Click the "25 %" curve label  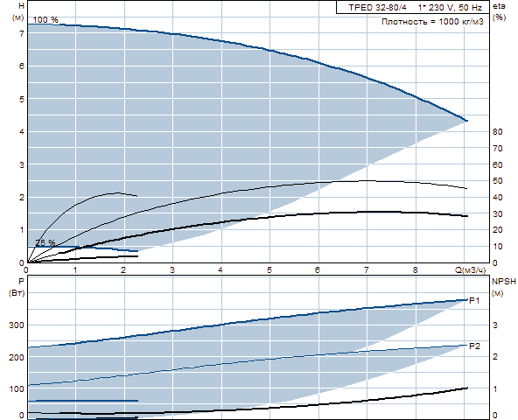click(45, 242)
